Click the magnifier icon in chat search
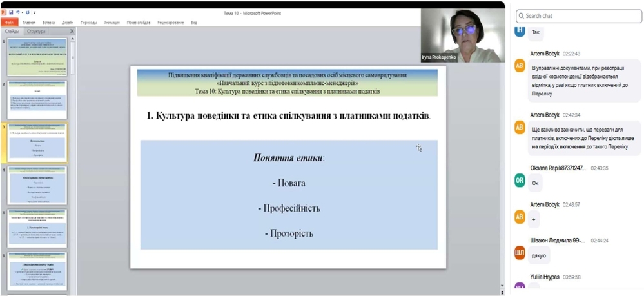The height and width of the screenshot is (296, 644). click(521, 15)
